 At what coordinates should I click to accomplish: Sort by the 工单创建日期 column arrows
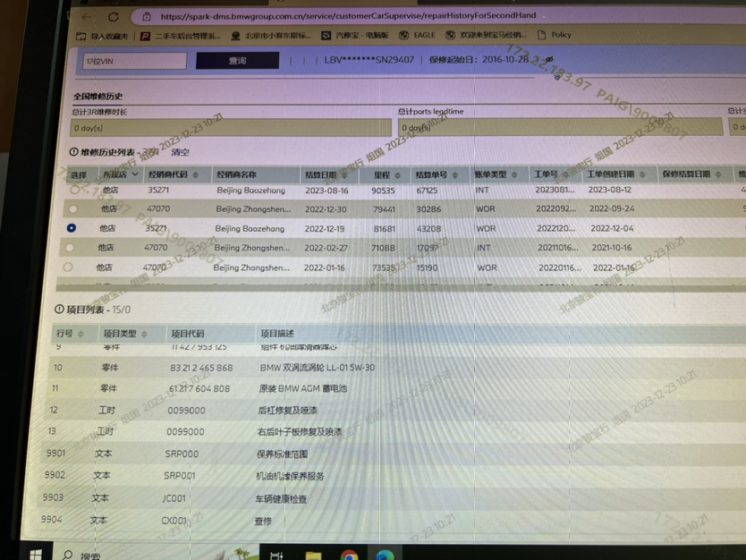642,174
